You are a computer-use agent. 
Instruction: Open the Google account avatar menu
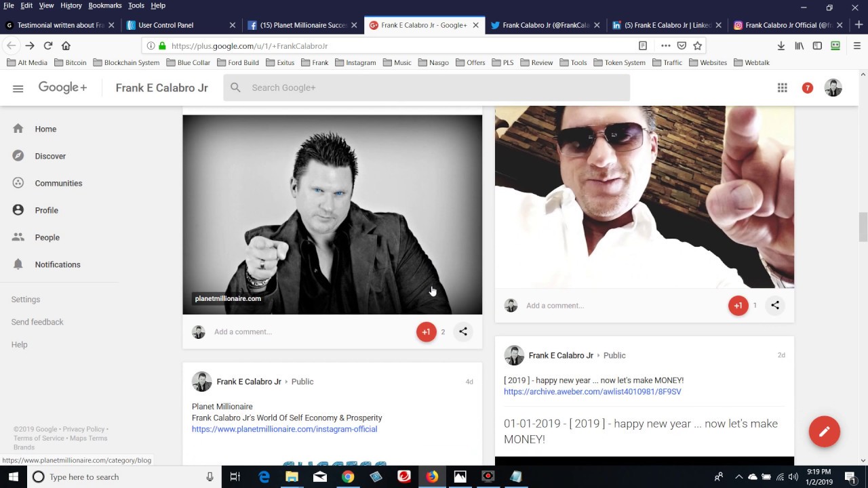833,87
